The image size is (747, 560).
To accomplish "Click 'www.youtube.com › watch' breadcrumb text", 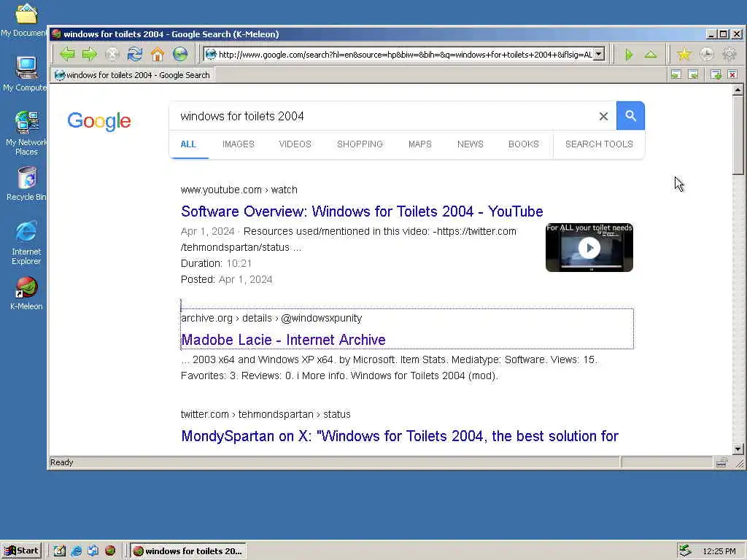I will 239,190.
